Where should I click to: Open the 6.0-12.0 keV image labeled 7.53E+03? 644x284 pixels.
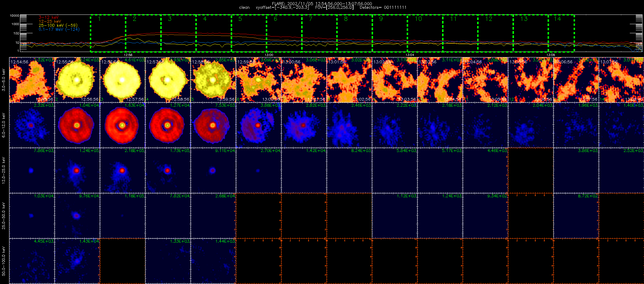(213, 125)
